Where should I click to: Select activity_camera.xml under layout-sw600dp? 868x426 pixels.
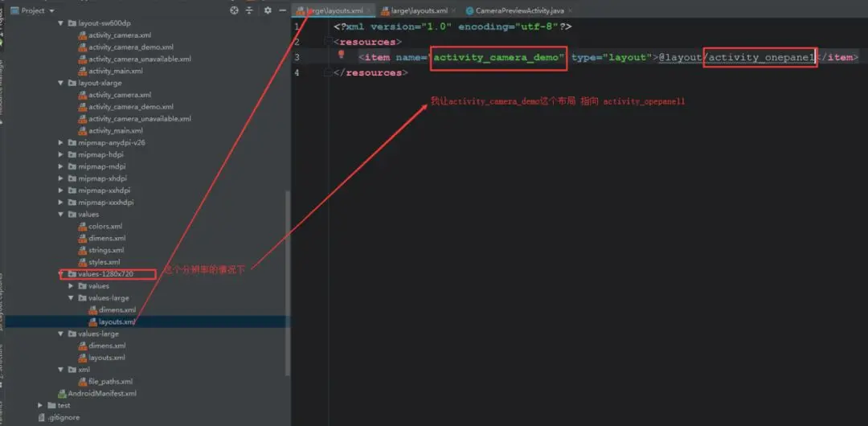120,35
